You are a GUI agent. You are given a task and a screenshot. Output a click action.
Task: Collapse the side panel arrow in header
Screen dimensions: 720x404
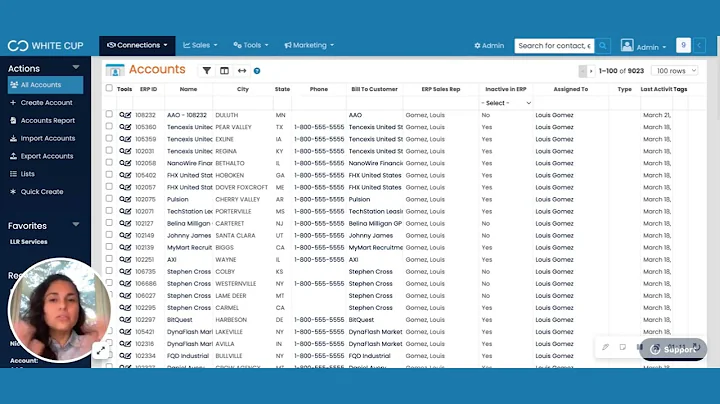click(699, 45)
